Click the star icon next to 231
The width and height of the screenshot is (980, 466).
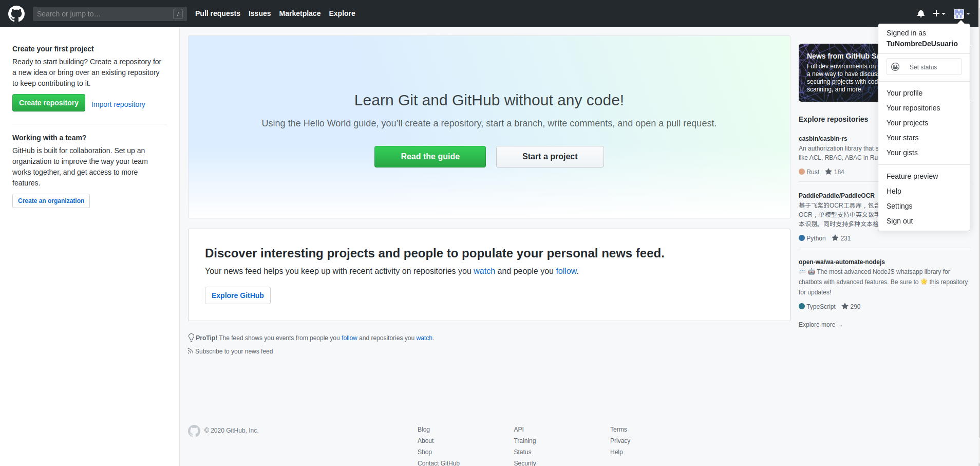pyautogui.click(x=835, y=238)
